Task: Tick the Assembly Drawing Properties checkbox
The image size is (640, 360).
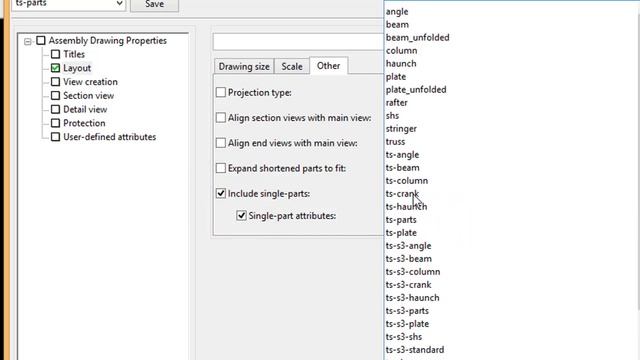Action: 41,40
